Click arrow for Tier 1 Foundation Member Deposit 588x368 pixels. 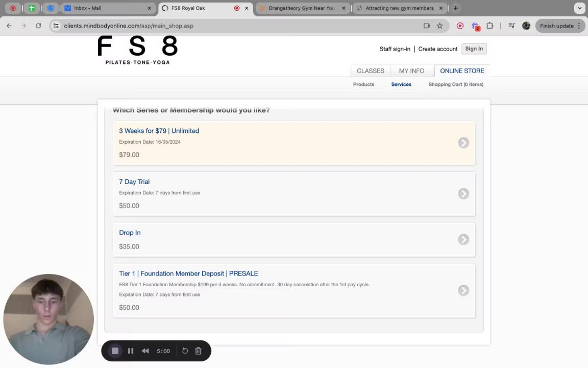click(463, 290)
